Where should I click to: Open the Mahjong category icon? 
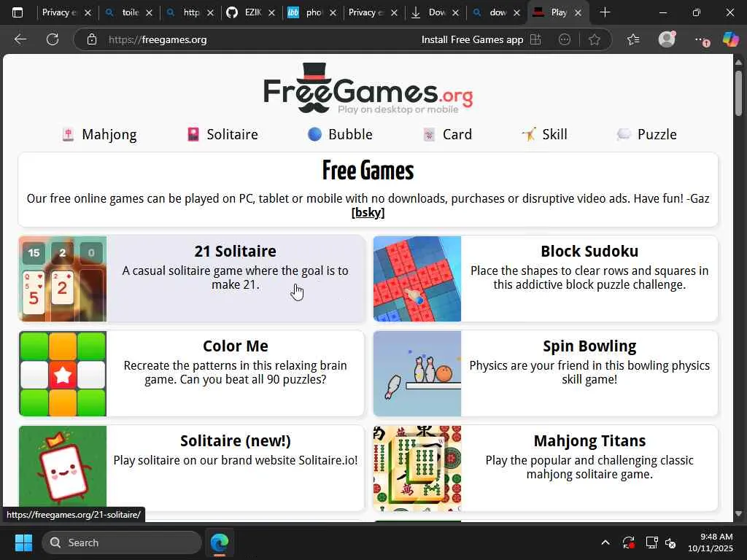68,135
